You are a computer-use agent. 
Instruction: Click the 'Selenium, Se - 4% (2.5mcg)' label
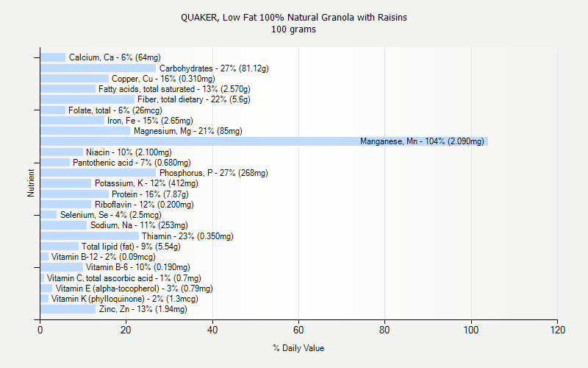(111, 215)
